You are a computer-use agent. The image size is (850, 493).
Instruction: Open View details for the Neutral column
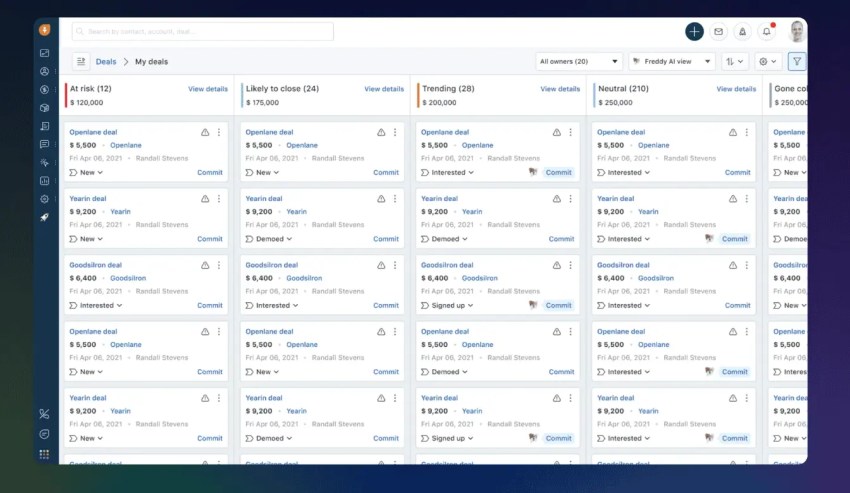(x=736, y=89)
